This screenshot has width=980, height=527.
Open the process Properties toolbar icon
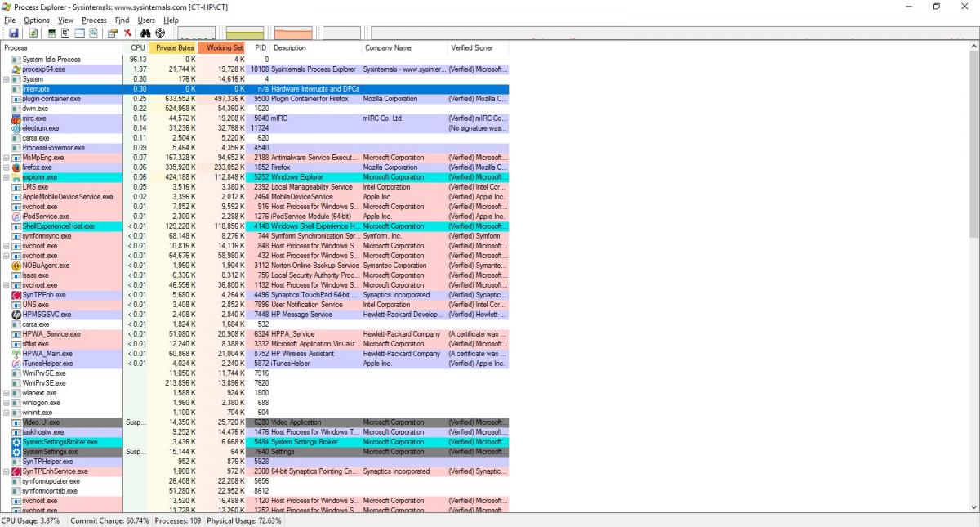pyautogui.click(x=113, y=33)
